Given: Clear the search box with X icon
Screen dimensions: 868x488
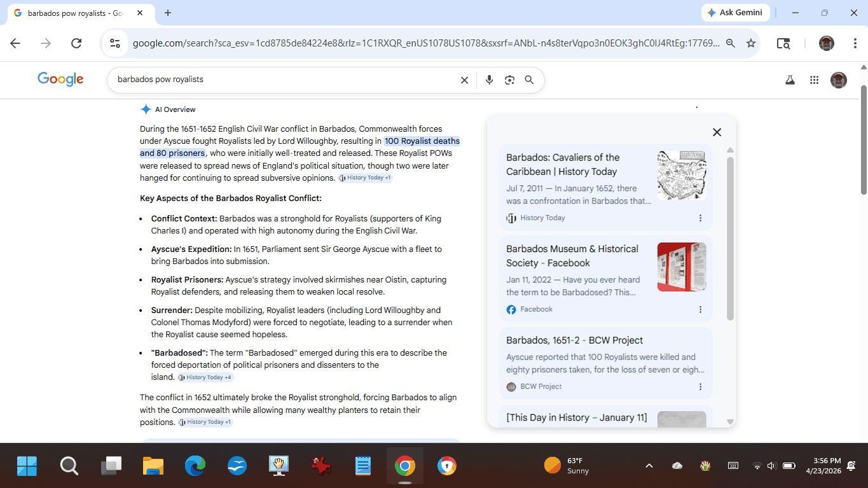Looking at the screenshot, I should [x=464, y=80].
